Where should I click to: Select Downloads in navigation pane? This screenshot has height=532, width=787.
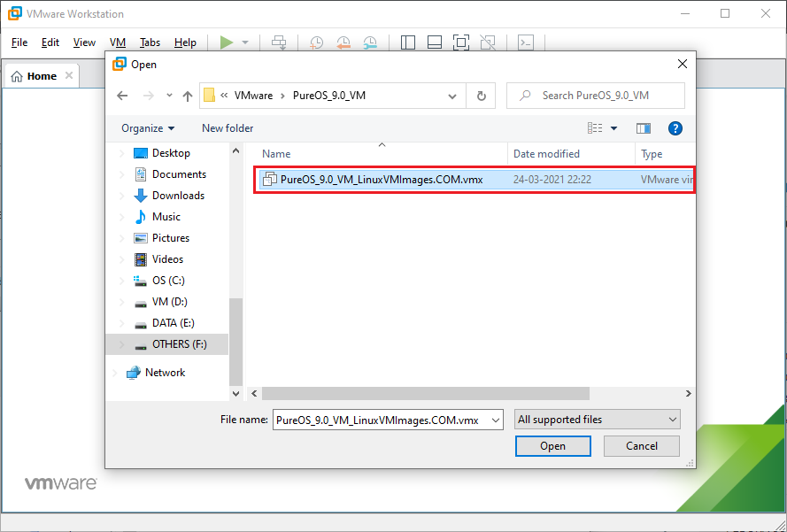click(x=178, y=196)
